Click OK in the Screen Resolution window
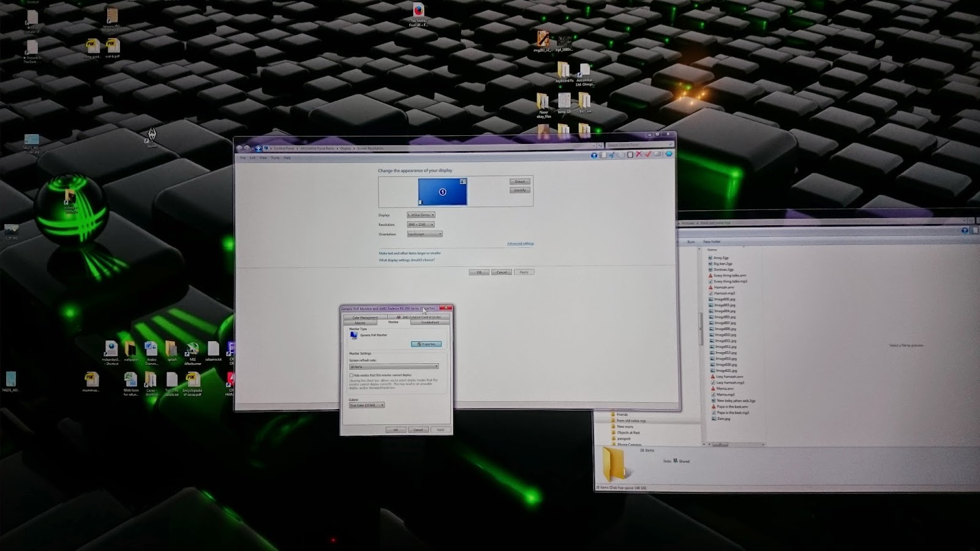This screenshot has height=551, width=980. coord(479,272)
